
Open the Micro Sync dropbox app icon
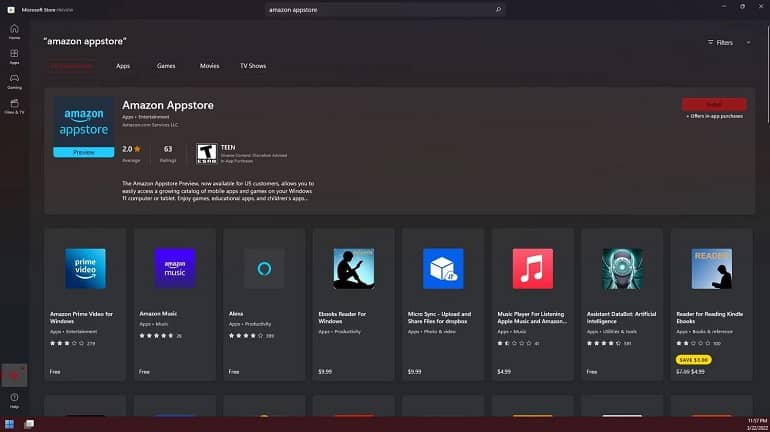(443, 269)
